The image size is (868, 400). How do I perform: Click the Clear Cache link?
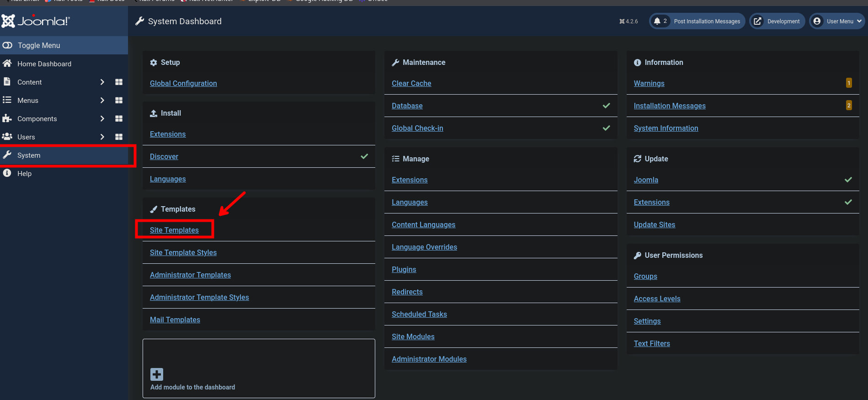tap(411, 83)
